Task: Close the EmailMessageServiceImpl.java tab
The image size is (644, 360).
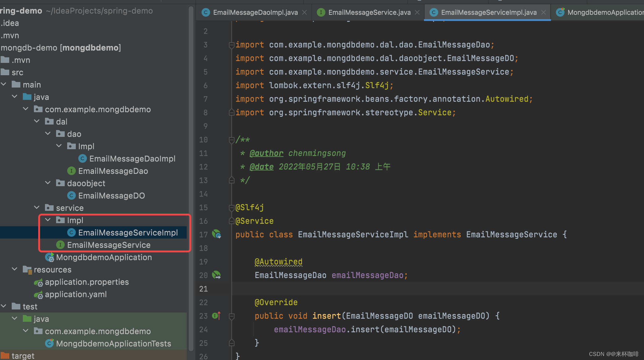Action: coord(544,12)
